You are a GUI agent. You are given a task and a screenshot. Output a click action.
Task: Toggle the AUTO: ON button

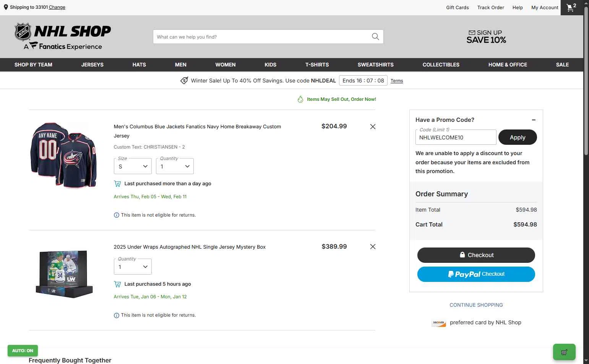(x=23, y=351)
